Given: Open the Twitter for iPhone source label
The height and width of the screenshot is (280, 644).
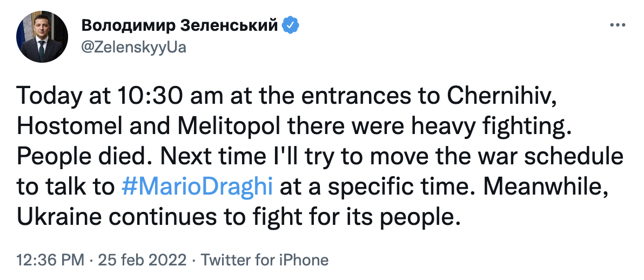Looking at the screenshot, I should 265,260.
